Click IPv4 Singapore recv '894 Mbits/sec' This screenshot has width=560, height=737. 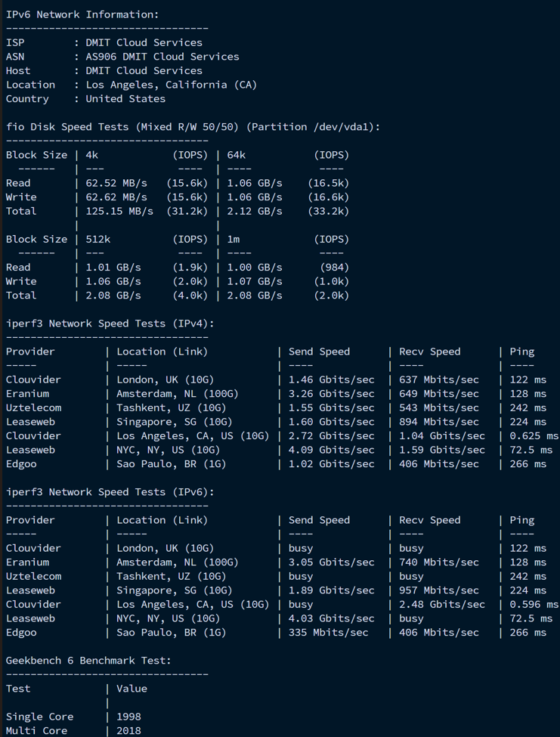[x=439, y=422]
